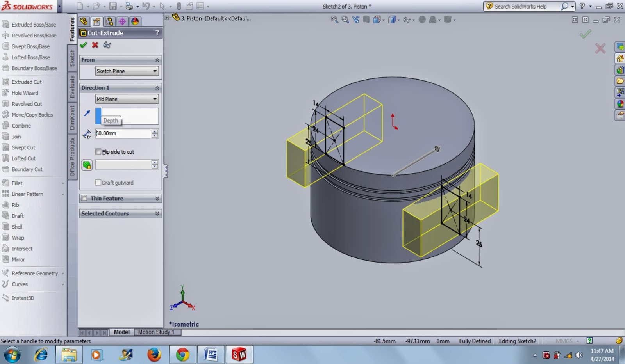Activate the Shell tool

[x=16, y=227]
